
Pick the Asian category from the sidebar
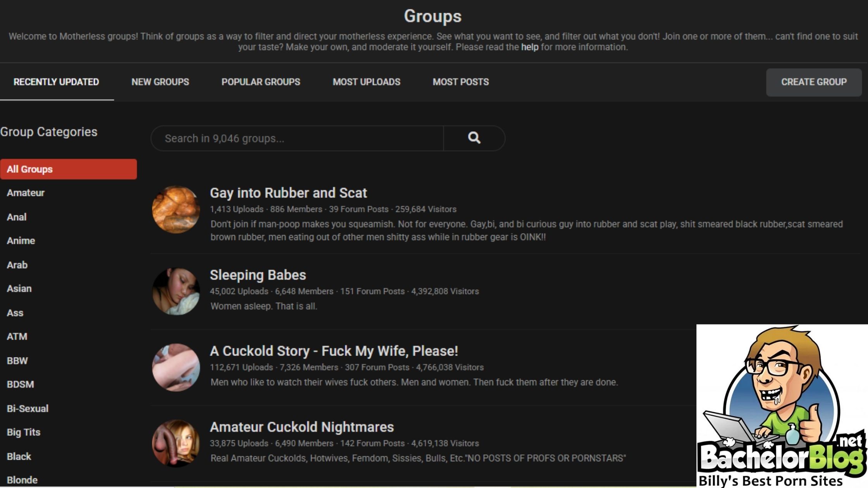coord(19,289)
